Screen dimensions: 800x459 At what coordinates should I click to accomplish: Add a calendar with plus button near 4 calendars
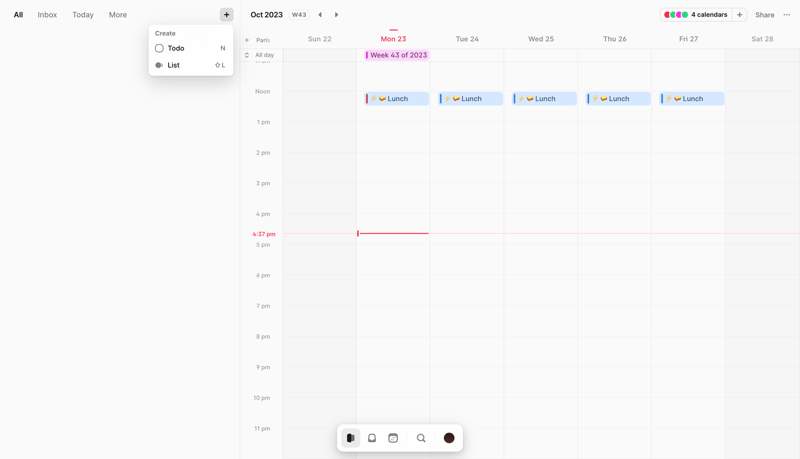point(739,15)
